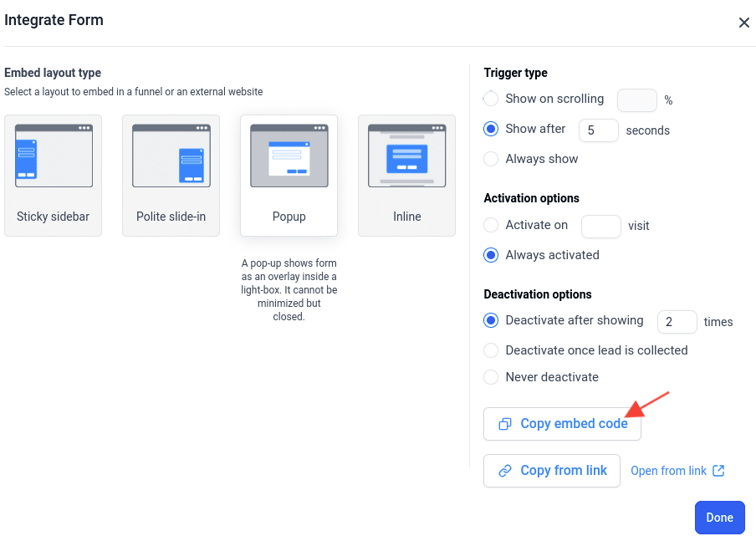Click the scrolling percentage input field
756x541 pixels.
[637, 100]
